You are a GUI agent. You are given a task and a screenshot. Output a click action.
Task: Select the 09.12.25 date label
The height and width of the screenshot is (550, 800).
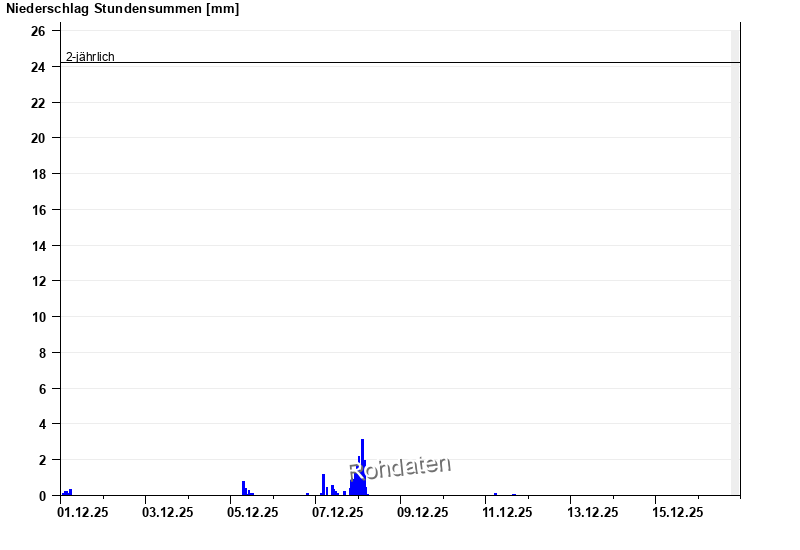pos(423,513)
